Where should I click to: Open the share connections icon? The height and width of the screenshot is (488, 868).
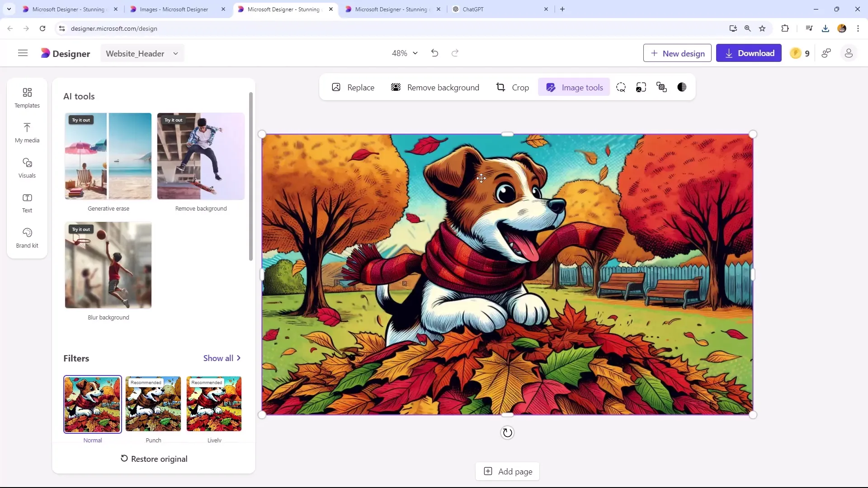coord(826,53)
